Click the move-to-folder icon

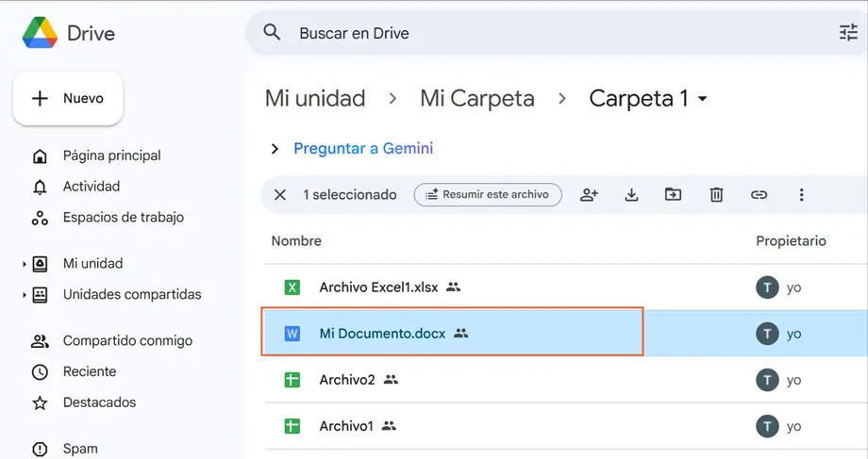tap(673, 194)
